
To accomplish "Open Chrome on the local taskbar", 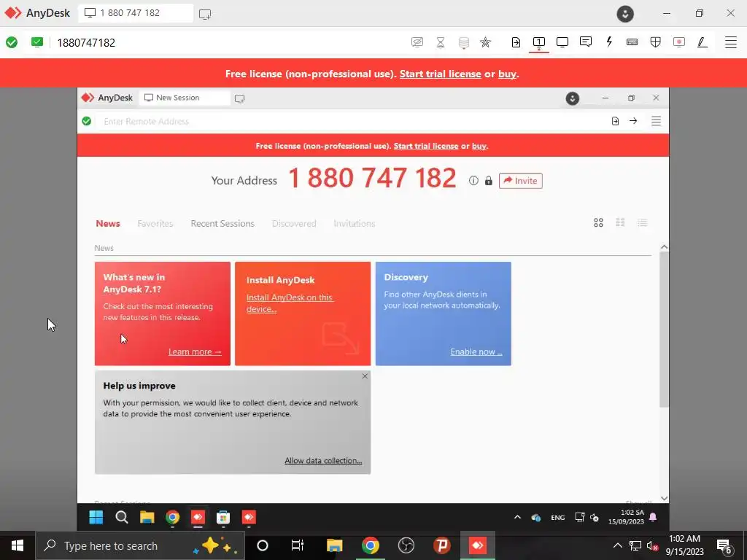I will point(370,545).
